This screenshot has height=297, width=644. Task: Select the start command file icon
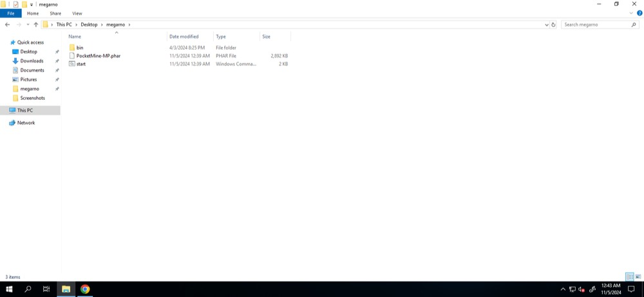(x=72, y=64)
